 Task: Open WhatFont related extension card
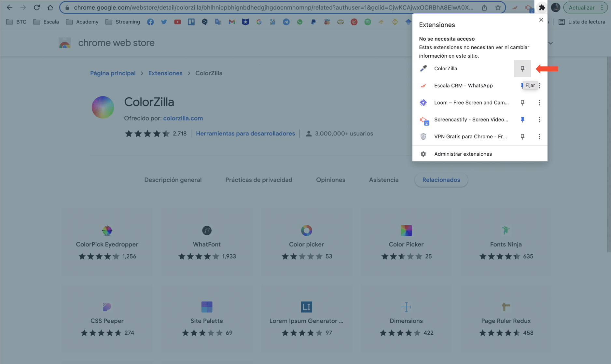coord(207,242)
